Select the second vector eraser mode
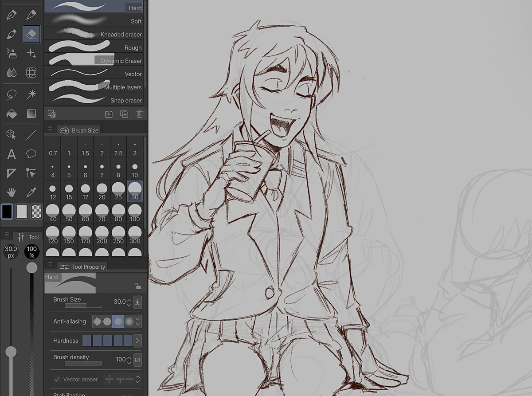 (x=120, y=380)
